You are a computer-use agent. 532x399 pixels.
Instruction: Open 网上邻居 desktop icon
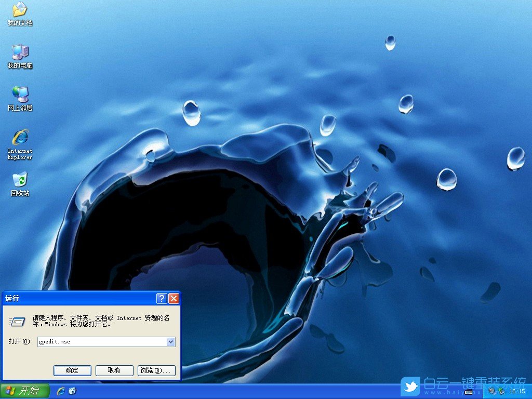19,98
